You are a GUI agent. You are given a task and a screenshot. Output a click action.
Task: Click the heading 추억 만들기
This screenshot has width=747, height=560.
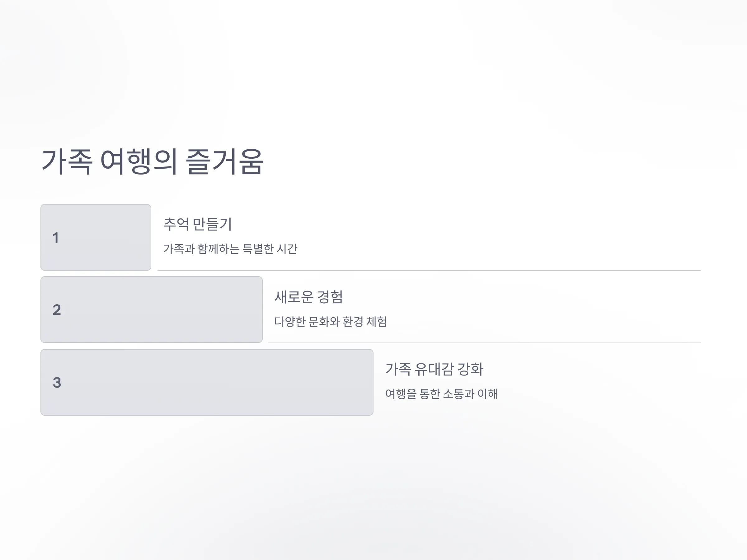198,224
